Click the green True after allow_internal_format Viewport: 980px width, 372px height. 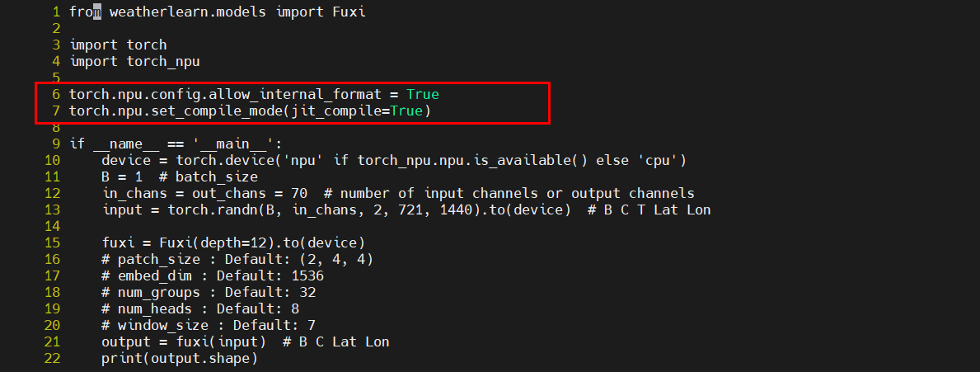(x=422, y=94)
